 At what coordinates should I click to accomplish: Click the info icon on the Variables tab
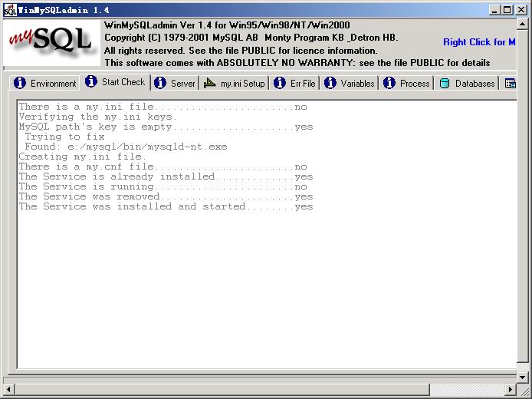tap(330, 83)
